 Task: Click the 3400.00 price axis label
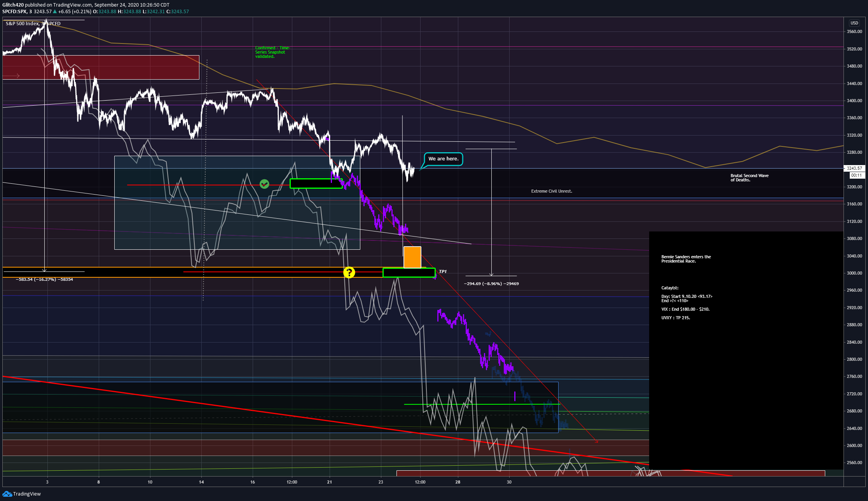[854, 101]
